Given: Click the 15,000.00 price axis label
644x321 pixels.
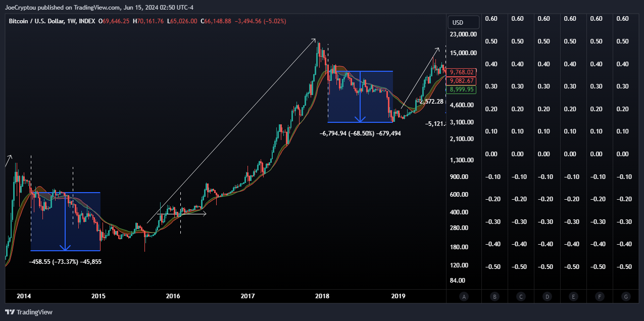Looking at the screenshot, I should click(x=463, y=53).
